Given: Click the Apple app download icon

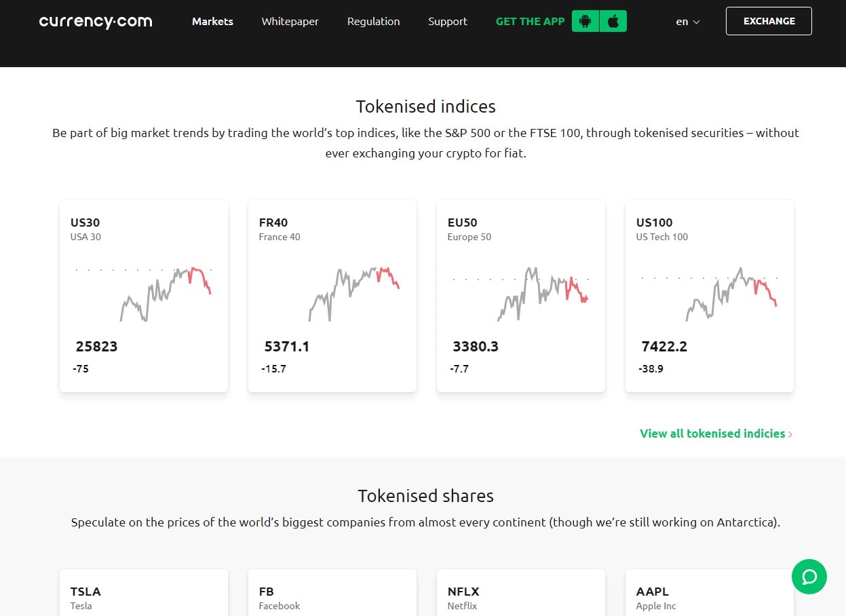Looking at the screenshot, I should [x=613, y=21].
